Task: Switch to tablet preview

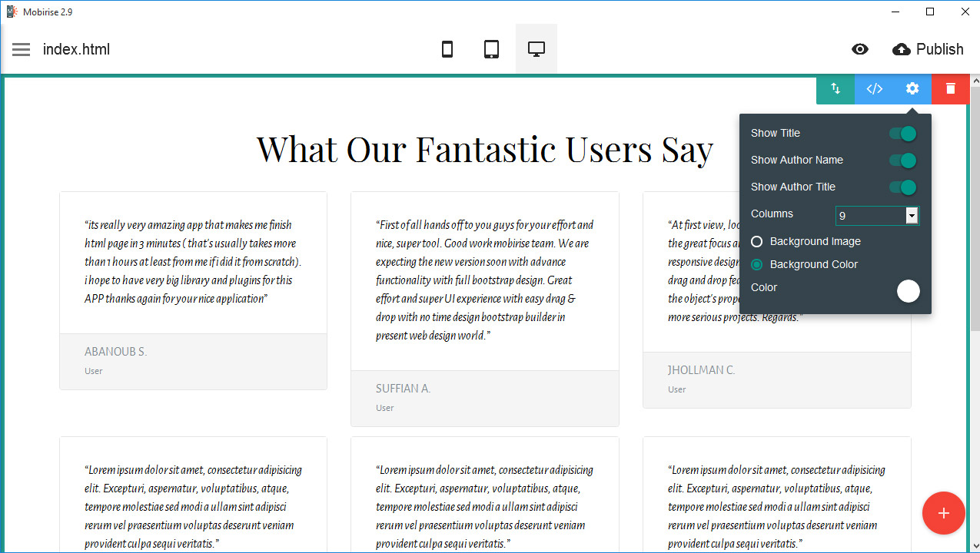Action: pyautogui.click(x=491, y=49)
